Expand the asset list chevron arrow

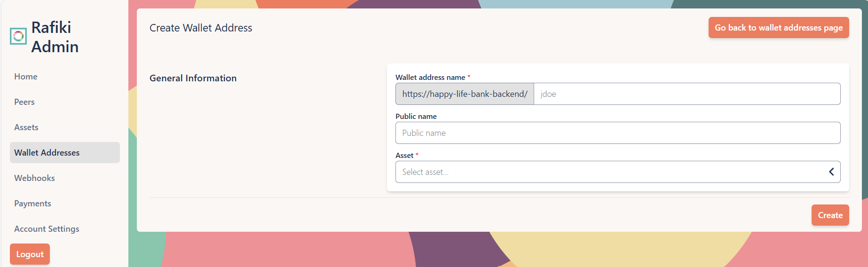click(831, 172)
